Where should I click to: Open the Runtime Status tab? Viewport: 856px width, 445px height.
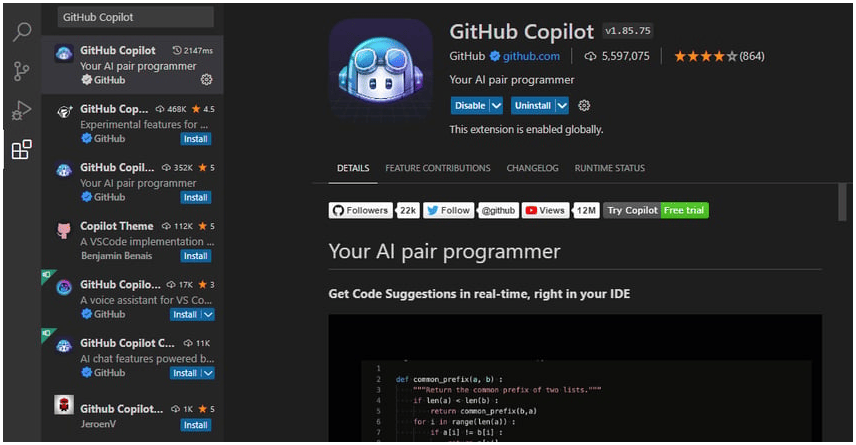tap(610, 168)
